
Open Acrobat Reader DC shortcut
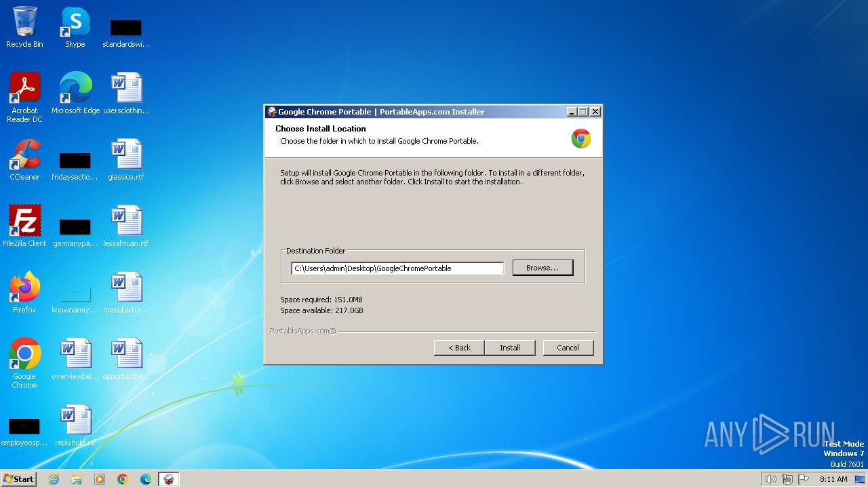tap(24, 97)
